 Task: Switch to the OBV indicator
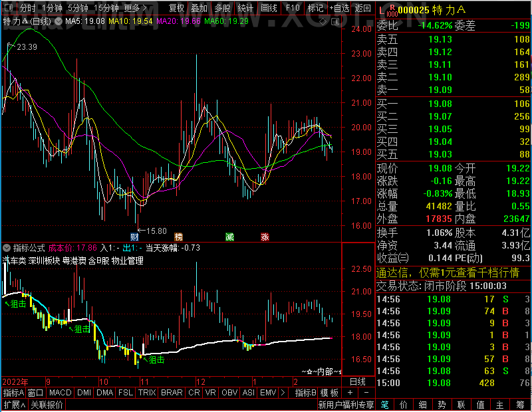tap(229, 393)
